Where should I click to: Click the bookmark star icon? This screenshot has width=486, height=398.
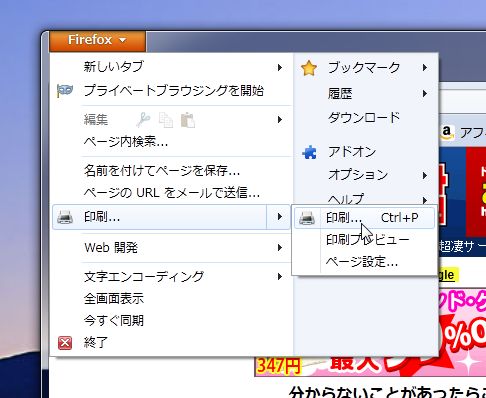point(308,68)
